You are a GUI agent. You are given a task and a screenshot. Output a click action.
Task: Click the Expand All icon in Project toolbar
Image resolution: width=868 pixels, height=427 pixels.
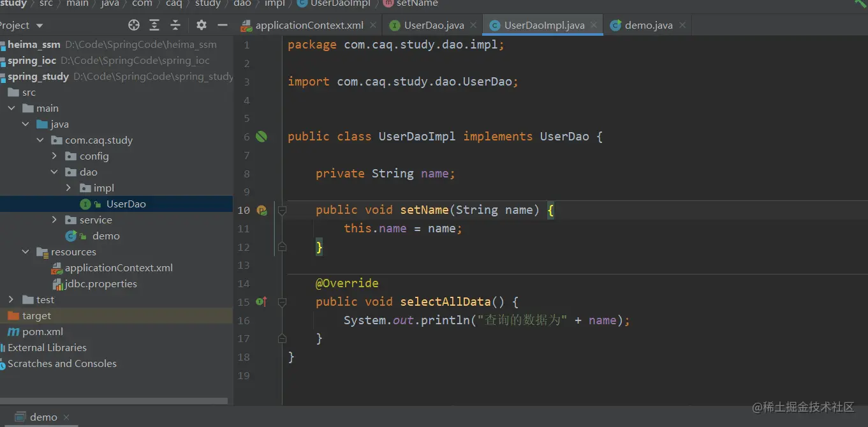pyautogui.click(x=154, y=25)
